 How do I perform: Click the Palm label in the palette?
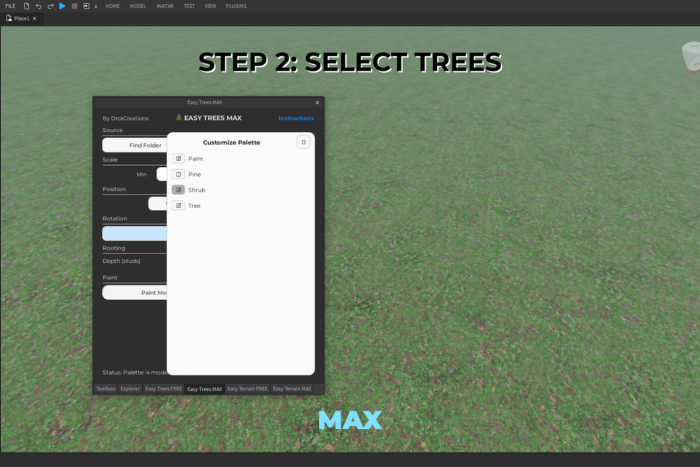[x=196, y=158]
